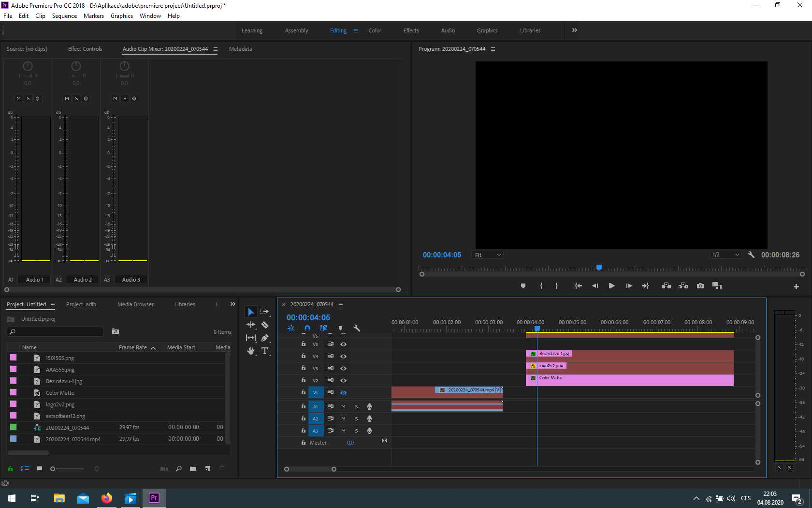Image resolution: width=812 pixels, height=508 pixels.
Task: Open the Fit zoom level dropdown
Action: coord(488,255)
